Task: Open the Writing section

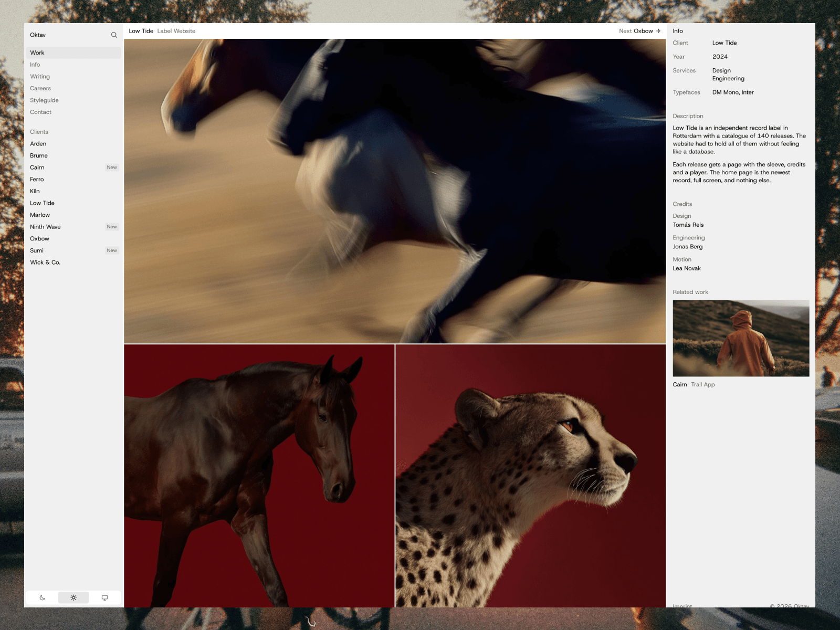Action: coord(73,77)
